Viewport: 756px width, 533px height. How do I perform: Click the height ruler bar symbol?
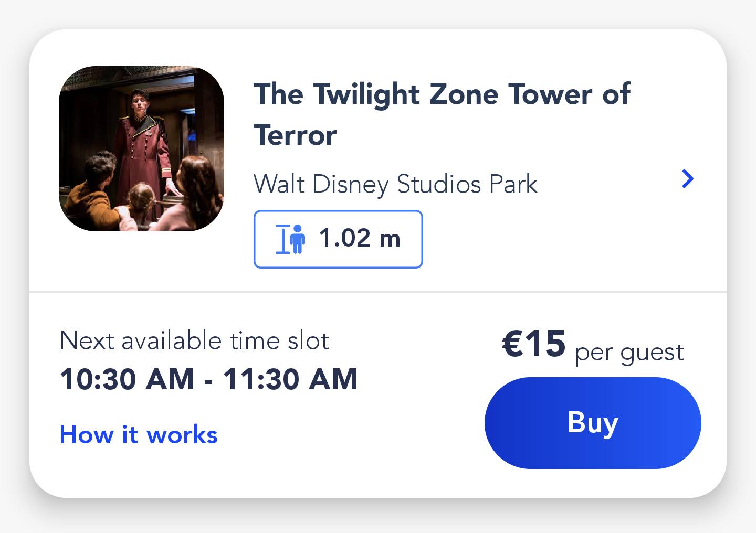tap(283, 239)
